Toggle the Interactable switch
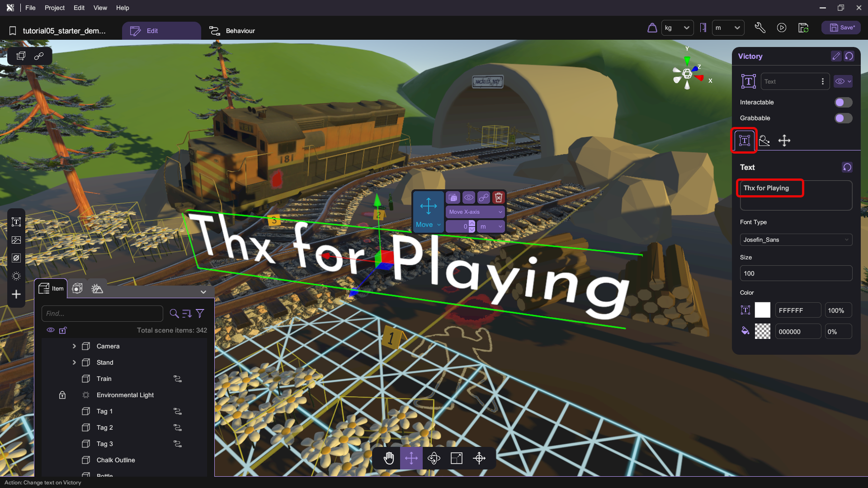This screenshot has width=868, height=488. (x=843, y=102)
